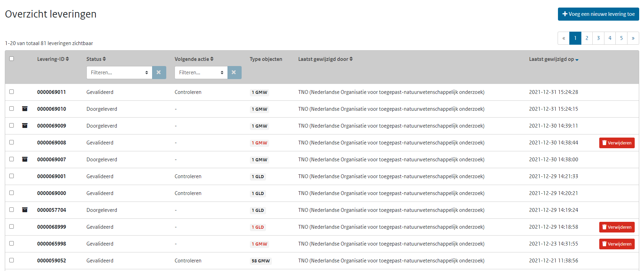Go to next page with » arrow
The height and width of the screenshot is (271, 644).
click(x=633, y=38)
